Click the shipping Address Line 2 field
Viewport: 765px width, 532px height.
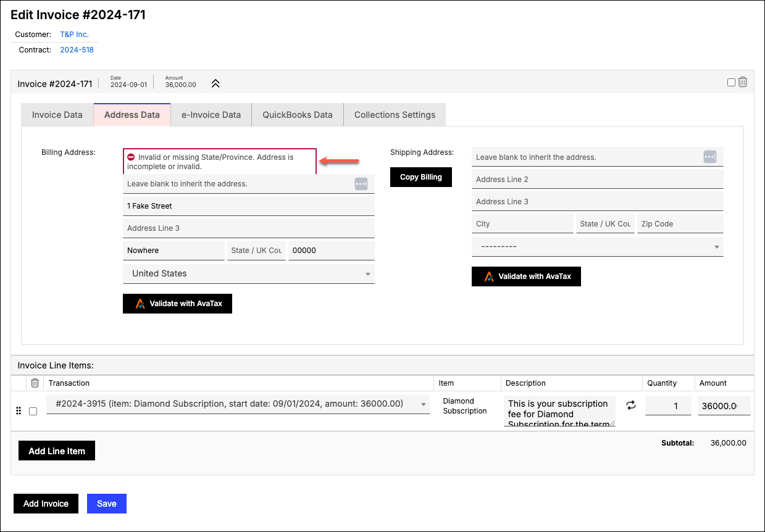598,179
